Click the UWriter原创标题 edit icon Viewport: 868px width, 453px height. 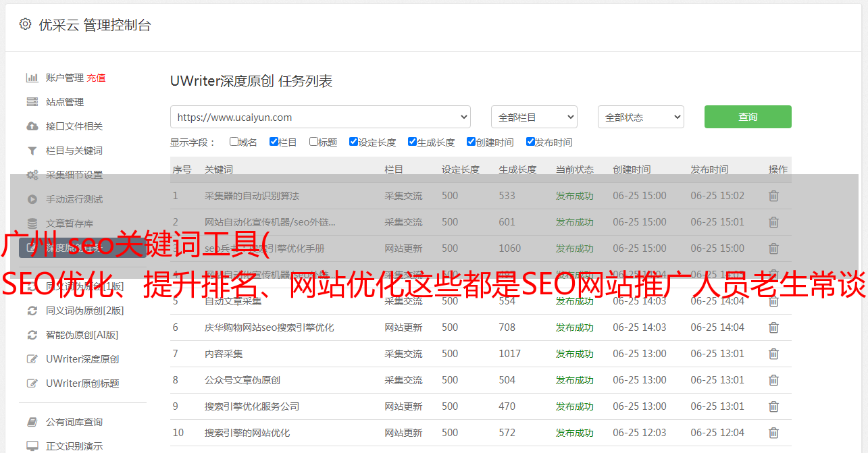coord(32,383)
